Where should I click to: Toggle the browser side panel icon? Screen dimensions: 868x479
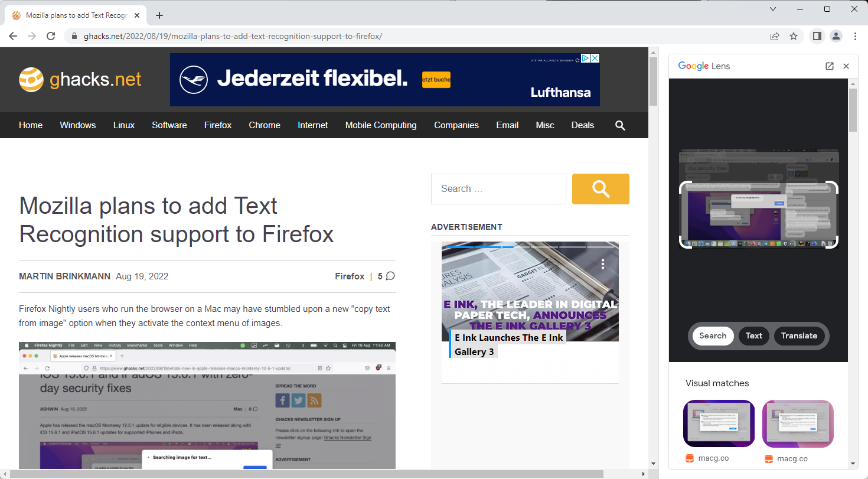817,36
